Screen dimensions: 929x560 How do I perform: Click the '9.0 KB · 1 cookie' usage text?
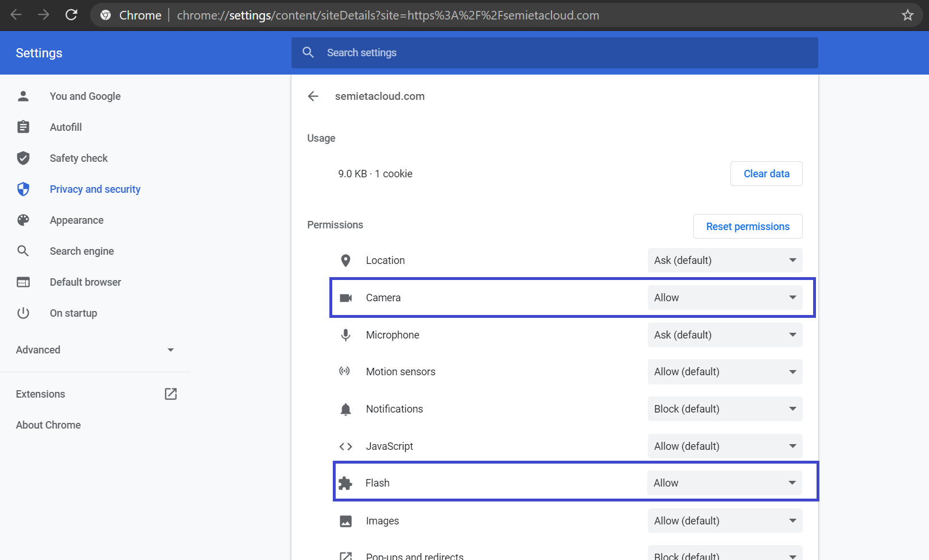pyautogui.click(x=375, y=174)
